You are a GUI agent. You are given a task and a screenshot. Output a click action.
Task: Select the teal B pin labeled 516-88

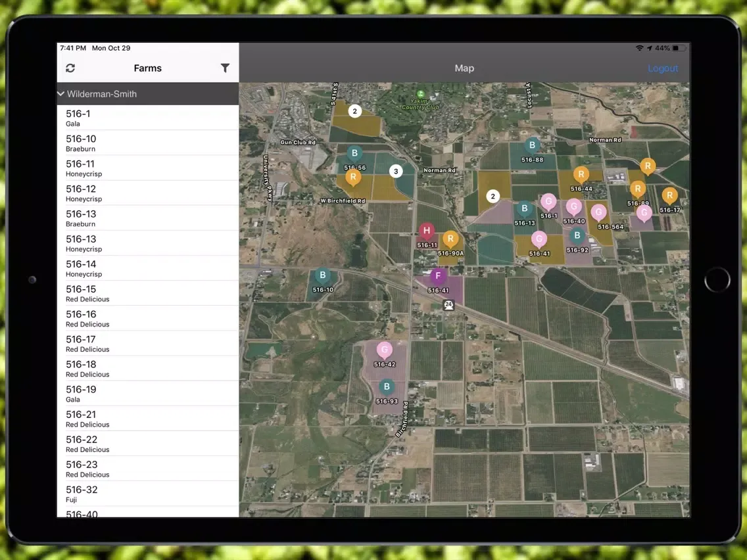[x=532, y=146]
